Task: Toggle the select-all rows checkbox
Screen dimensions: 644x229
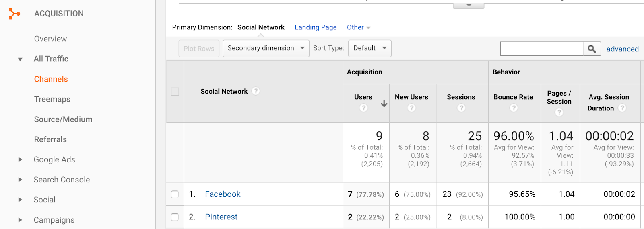Action: (x=175, y=92)
